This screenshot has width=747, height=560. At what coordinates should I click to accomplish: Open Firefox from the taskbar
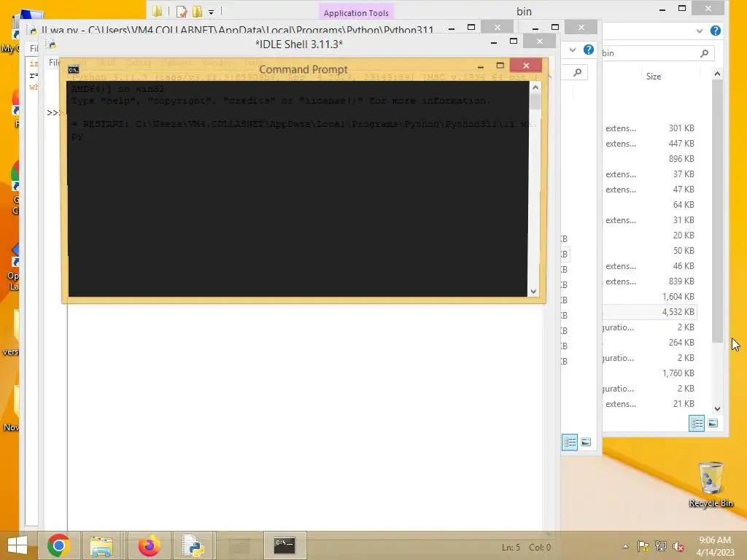149,545
